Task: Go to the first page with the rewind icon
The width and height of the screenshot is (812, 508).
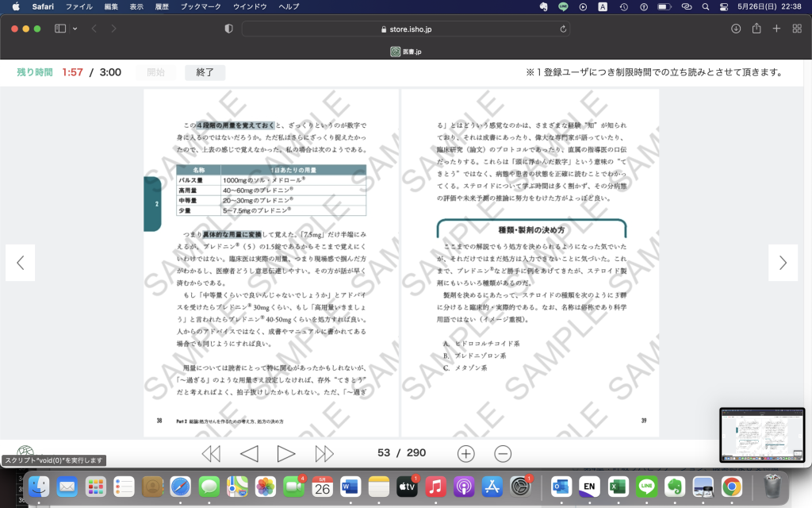Action: point(211,453)
